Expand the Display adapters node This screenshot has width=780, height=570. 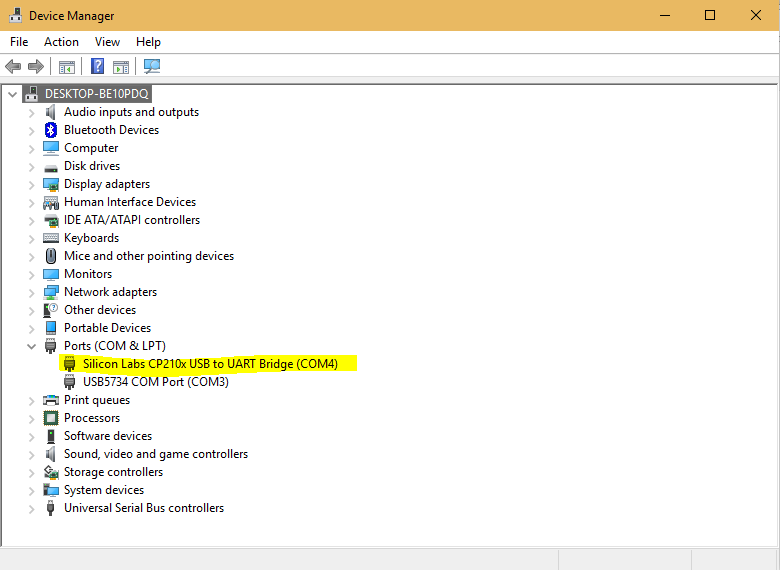[31, 185]
